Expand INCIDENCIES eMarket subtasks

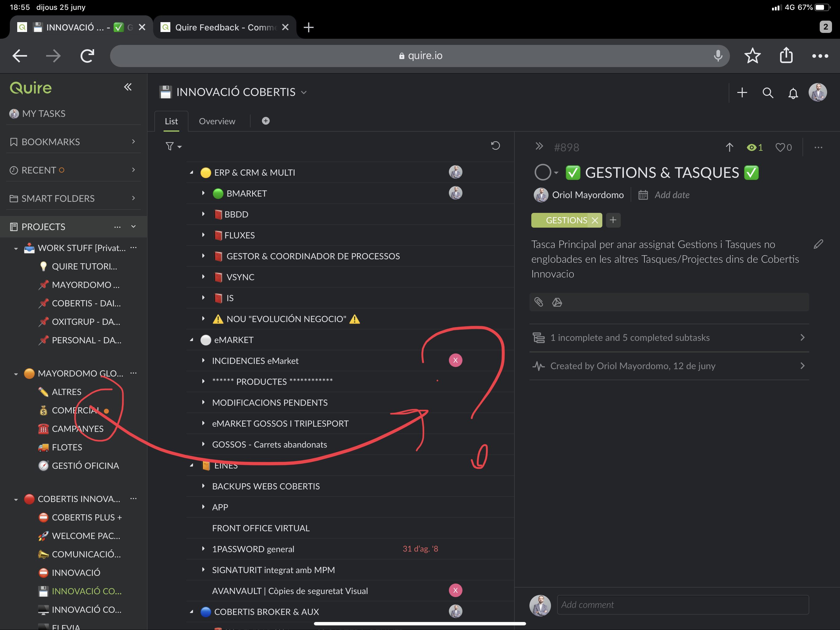point(204,360)
